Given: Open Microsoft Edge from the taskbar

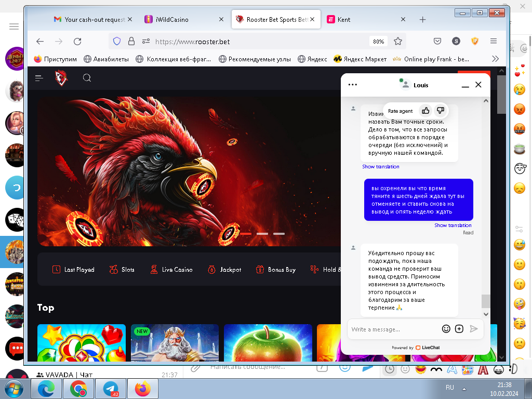Looking at the screenshot, I should click(x=46, y=389).
